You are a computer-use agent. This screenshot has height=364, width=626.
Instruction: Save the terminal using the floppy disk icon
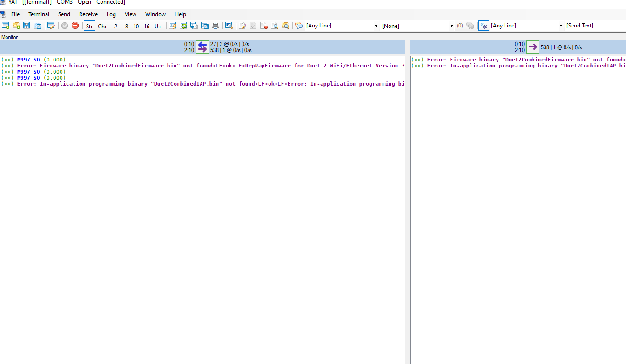point(27,26)
